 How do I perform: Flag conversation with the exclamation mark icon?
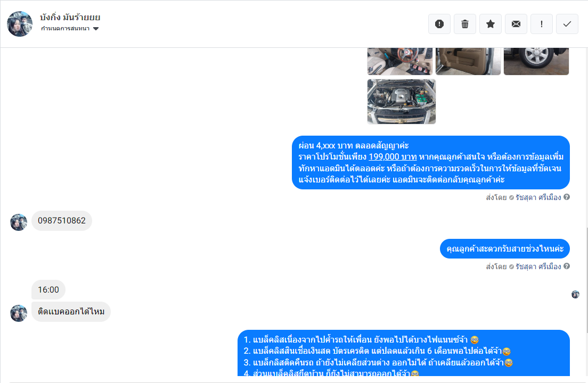click(542, 24)
